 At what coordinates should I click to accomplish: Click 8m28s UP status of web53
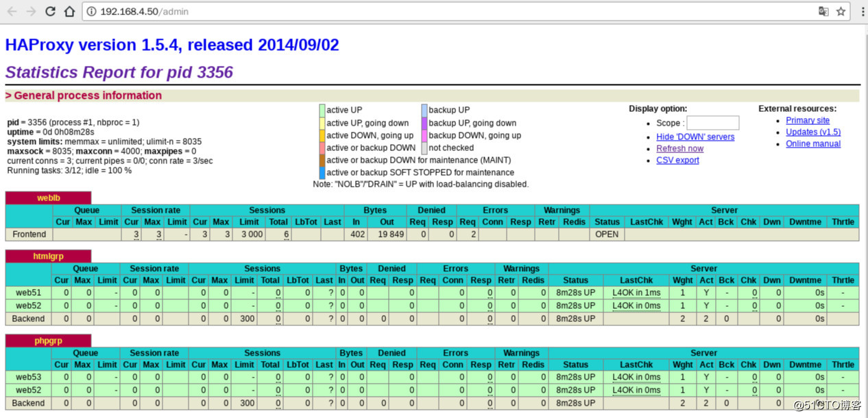tap(575, 377)
